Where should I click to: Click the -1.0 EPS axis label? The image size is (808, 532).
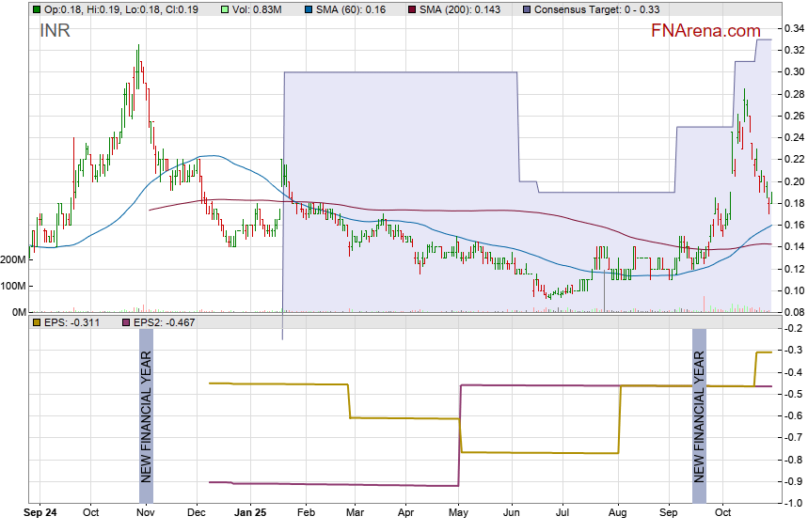pos(792,503)
